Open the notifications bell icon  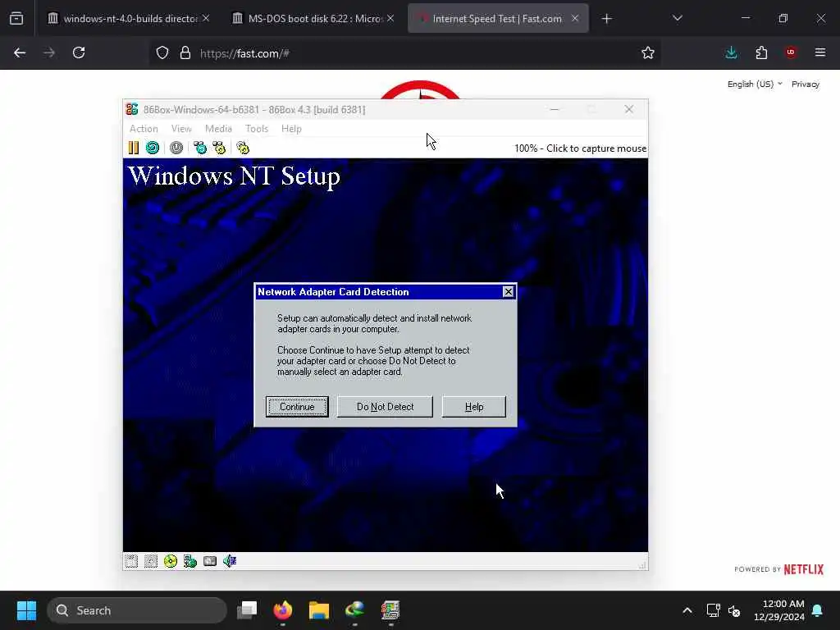pos(817,610)
